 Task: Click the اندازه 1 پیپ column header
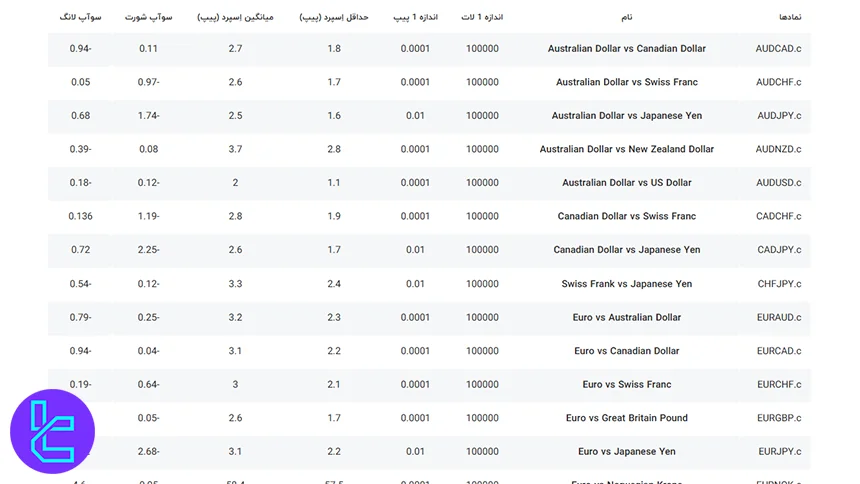point(415,17)
